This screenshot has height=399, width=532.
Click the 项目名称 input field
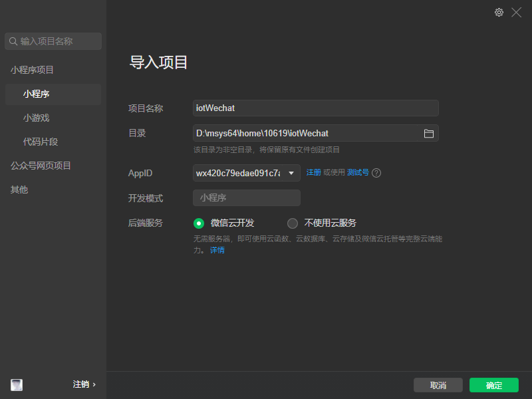point(315,108)
